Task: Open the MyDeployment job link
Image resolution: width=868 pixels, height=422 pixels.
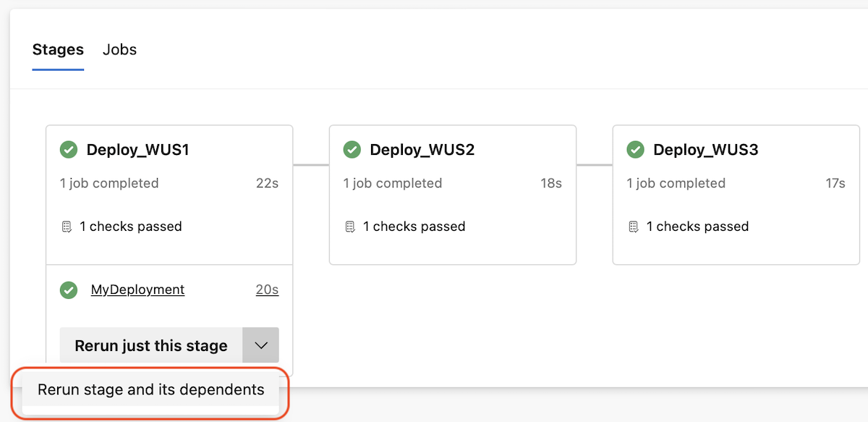Action: coord(137,290)
